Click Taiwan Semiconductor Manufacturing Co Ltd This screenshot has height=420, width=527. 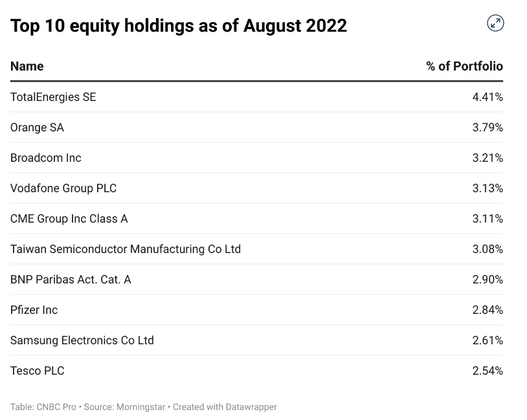click(x=125, y=249)
